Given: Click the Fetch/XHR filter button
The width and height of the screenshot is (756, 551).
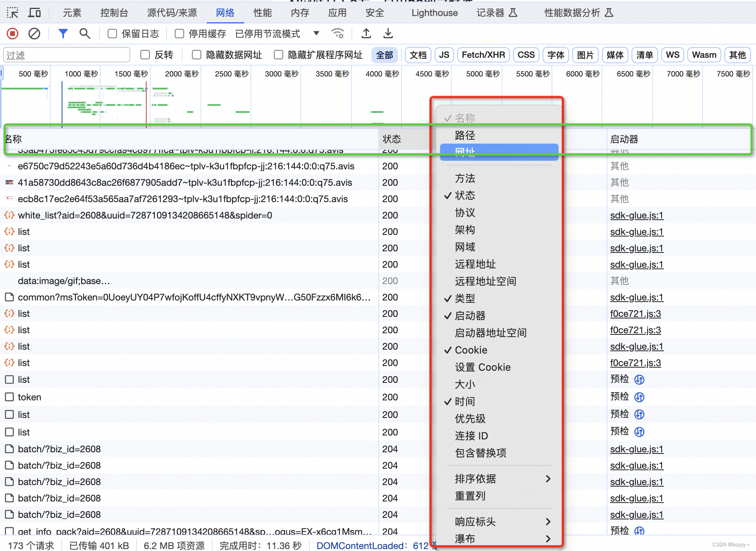Looking at the screenshot, I should (x=483, y=55).
